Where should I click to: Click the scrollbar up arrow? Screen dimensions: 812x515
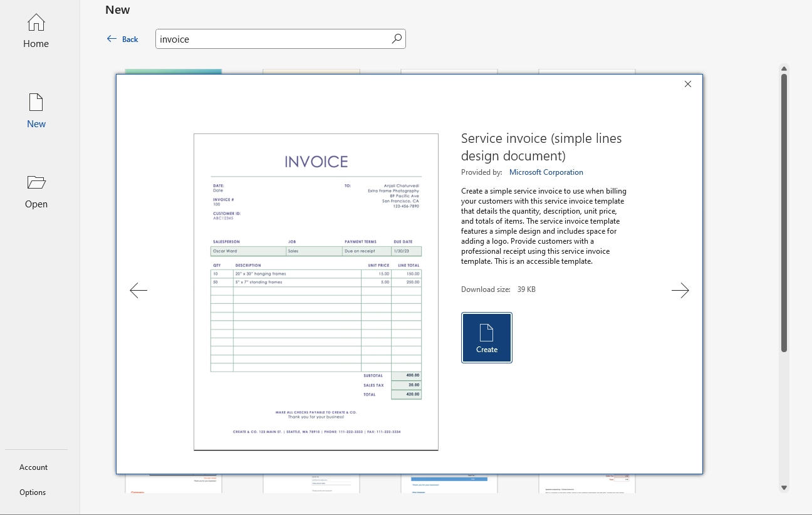click(784, 69)
